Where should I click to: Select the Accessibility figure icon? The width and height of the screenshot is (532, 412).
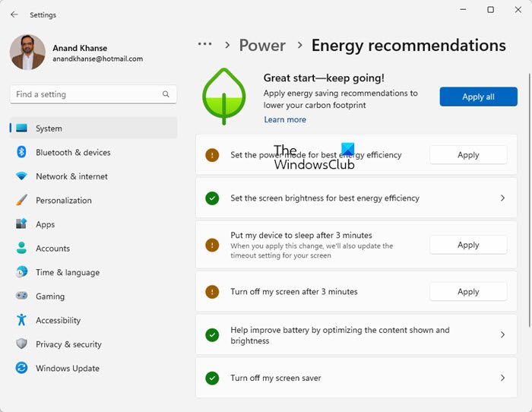pyautogui.click(x=21, y=321)
